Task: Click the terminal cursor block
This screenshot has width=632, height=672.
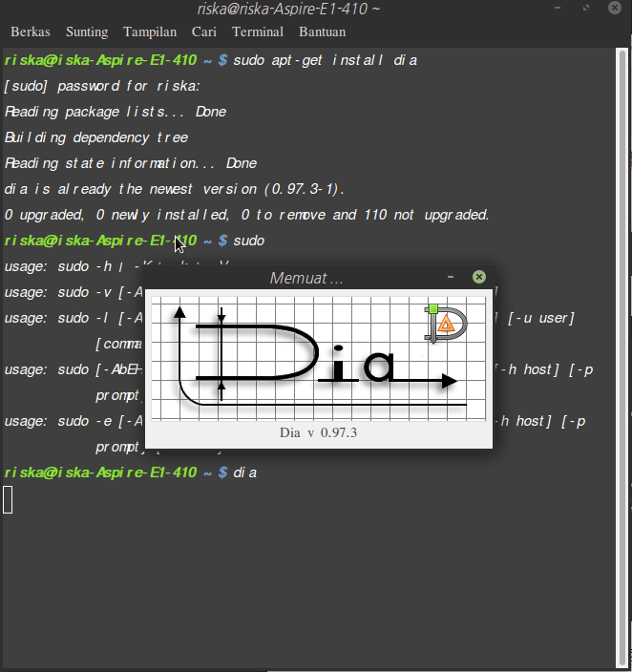Action: pos(8,499)
